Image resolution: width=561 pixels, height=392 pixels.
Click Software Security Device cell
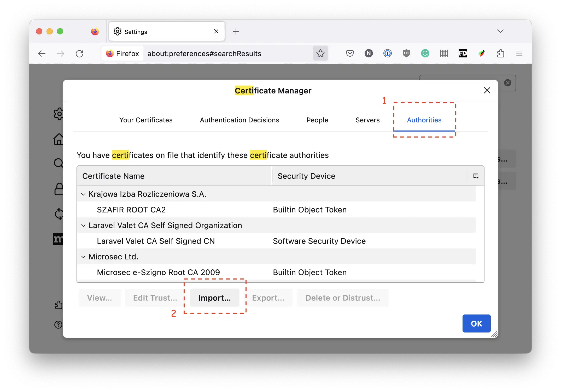coord(319,241)
